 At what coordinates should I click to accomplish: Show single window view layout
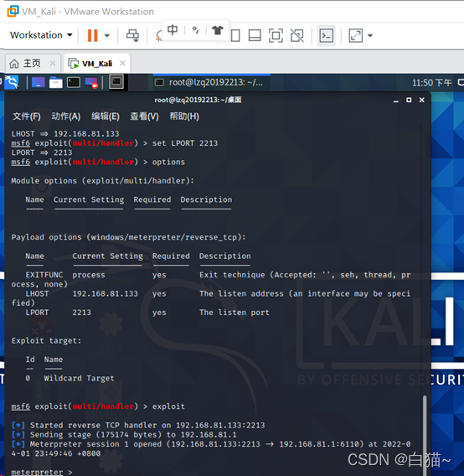pyautogui.click(x=235, y=35)
